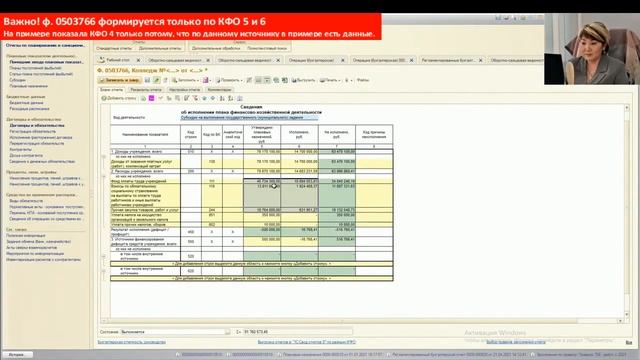Open Акты сверки взаиморасчетов in the left panel
Viewport: 640px width, 360px height.
click(31, 247)
